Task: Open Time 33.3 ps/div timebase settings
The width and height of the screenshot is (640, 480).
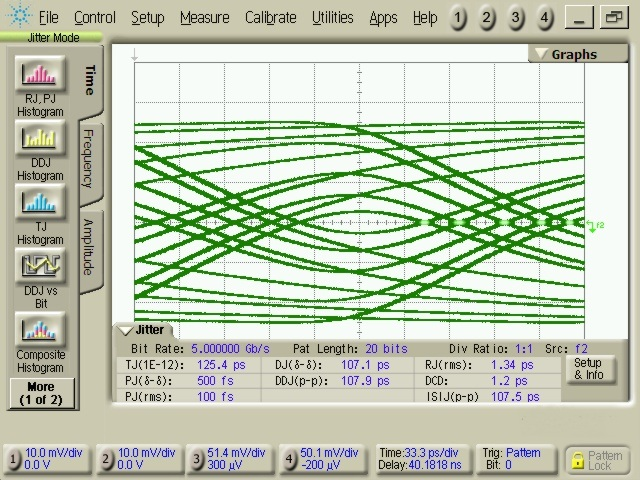Action: 422,459
